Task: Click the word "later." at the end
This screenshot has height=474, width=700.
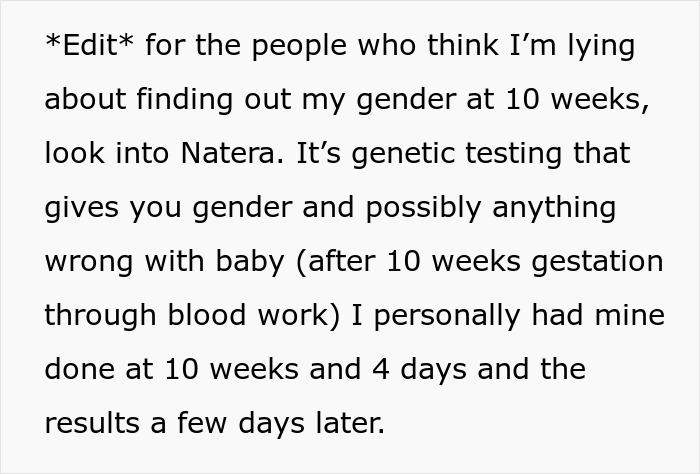Action: tap(350, 422)
